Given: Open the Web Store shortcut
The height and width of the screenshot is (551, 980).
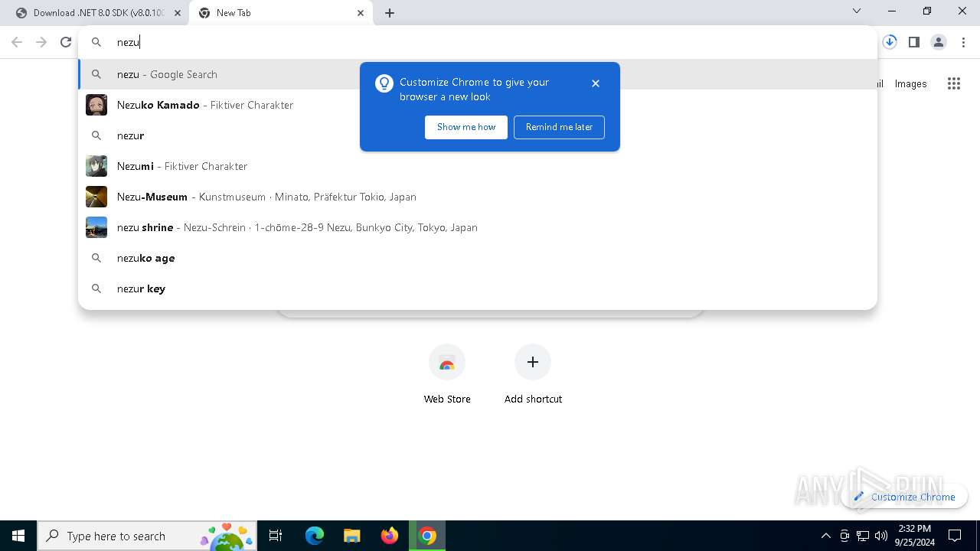Looking at the screenshot, I should 447,374.
